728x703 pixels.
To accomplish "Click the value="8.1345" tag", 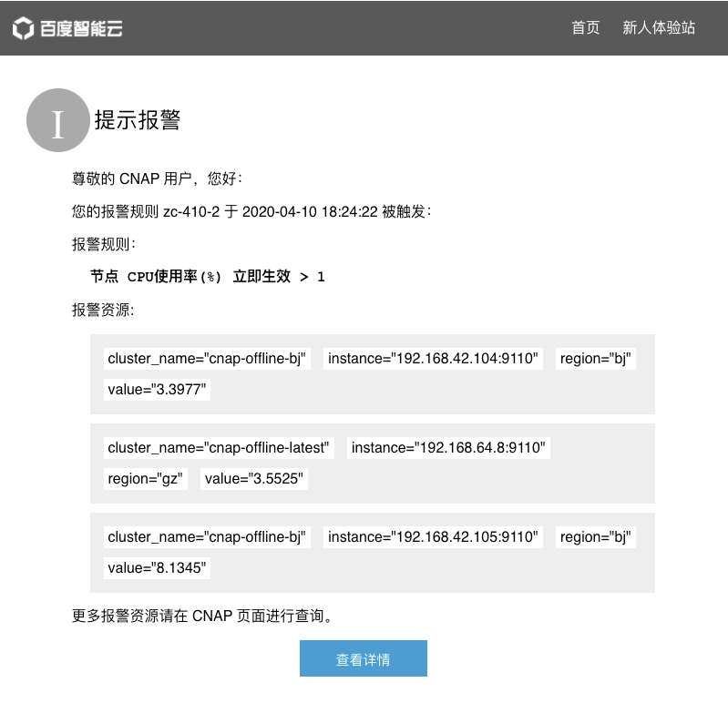I will click(157, 568).
